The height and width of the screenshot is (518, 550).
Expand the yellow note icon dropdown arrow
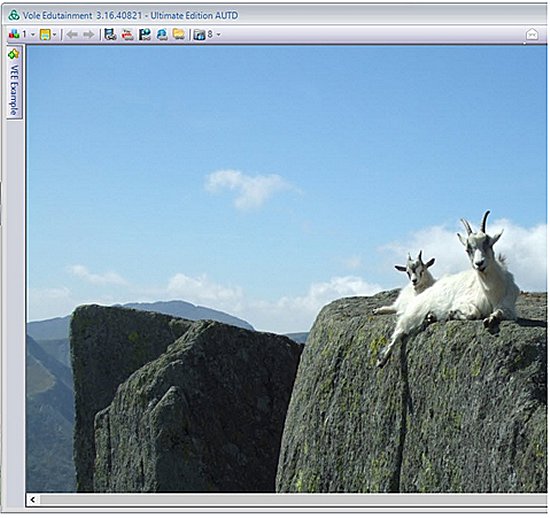(x=55, y=35)
